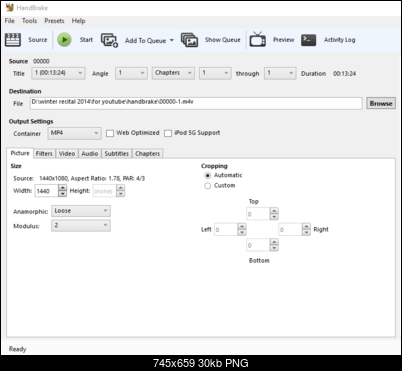Open the Presets menu

click(54, 21)
